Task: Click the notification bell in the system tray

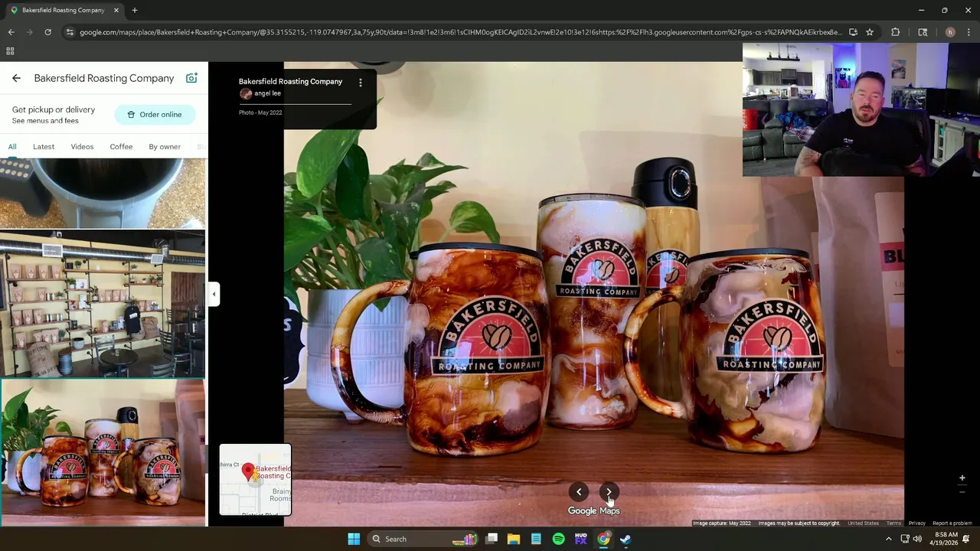Action: 966,539
